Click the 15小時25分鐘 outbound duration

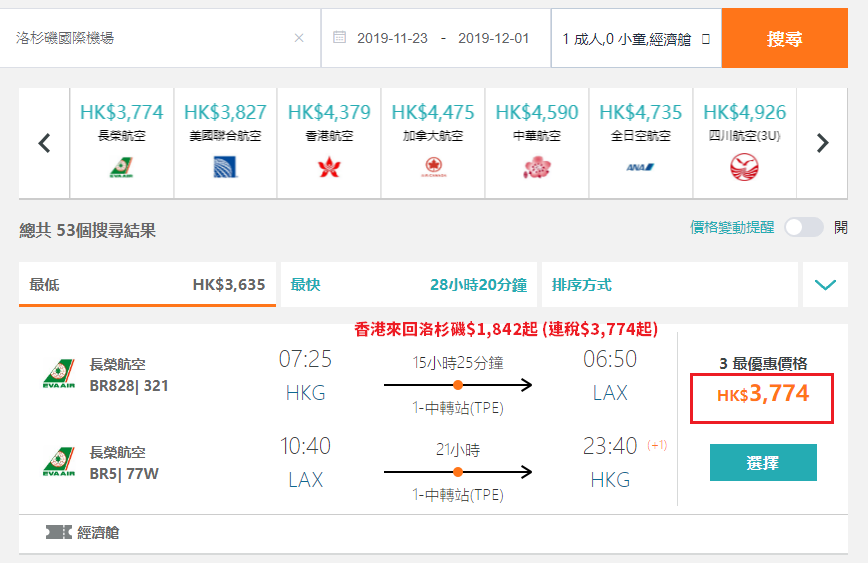click(458, 363)
